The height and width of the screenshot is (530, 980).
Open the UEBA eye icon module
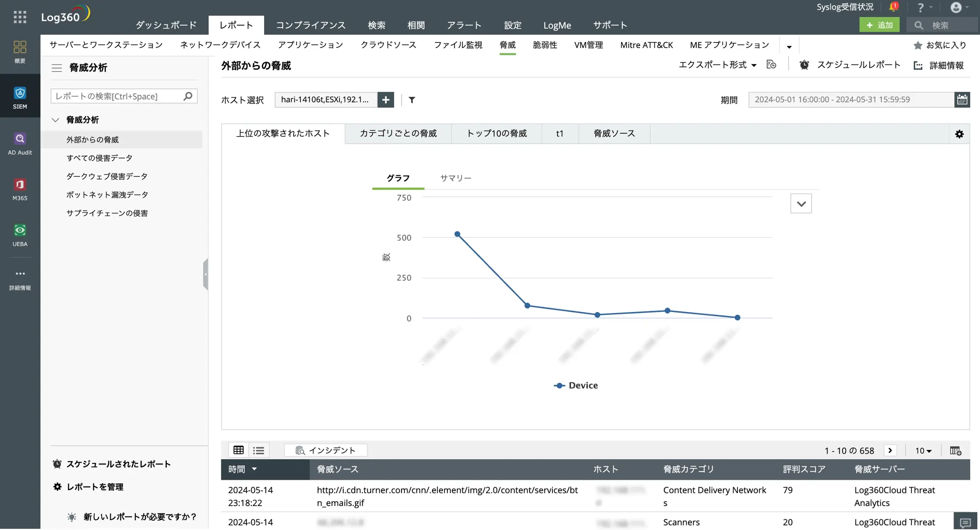pyautogui.click(x=20, y=230)
